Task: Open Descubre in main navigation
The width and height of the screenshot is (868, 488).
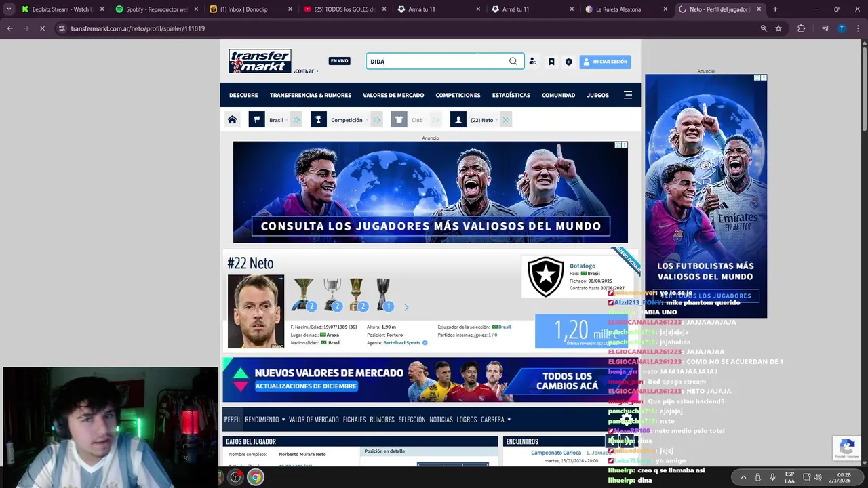Action: click(243, 95)
